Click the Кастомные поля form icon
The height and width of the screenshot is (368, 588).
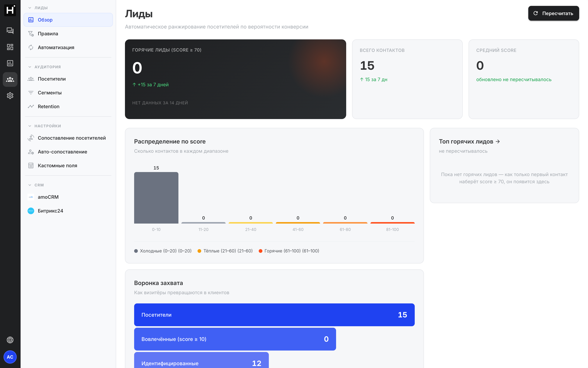pos(31,165)
